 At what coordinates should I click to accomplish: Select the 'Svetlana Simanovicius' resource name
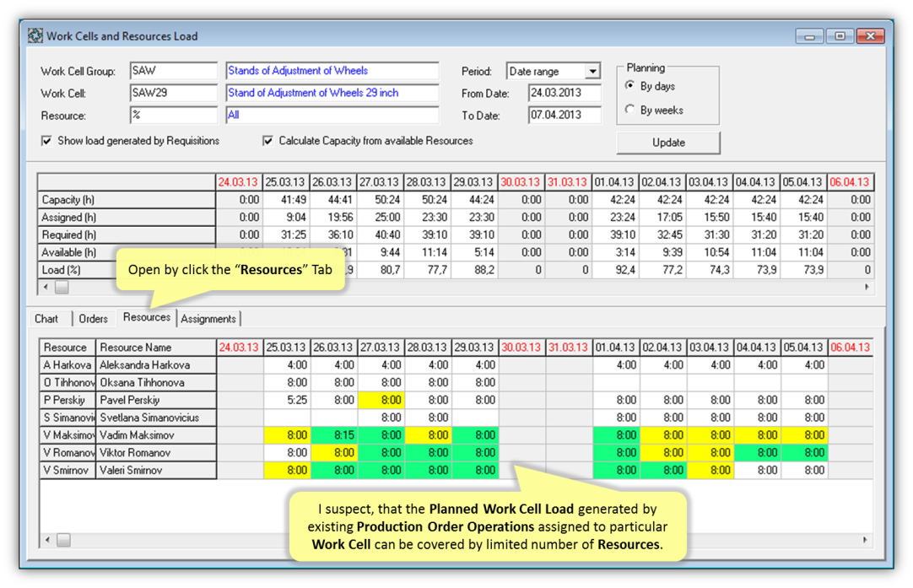156,418
